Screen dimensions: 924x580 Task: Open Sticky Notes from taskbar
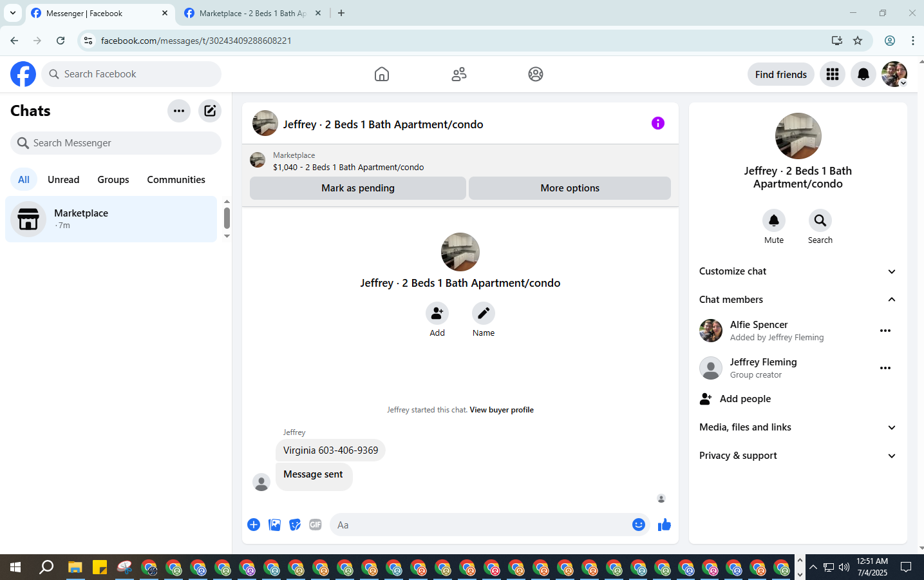(x=100, y=567)
